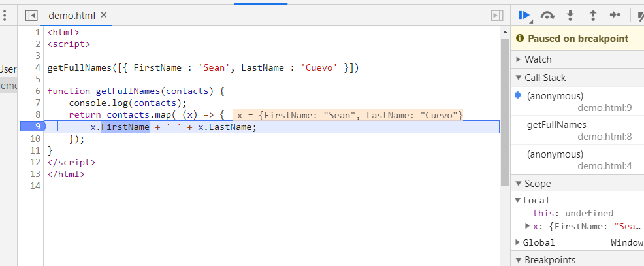Click the inline x value preview
Viewport: 644px width, 266px height.
pyautogui.click(x=348, y=115)
